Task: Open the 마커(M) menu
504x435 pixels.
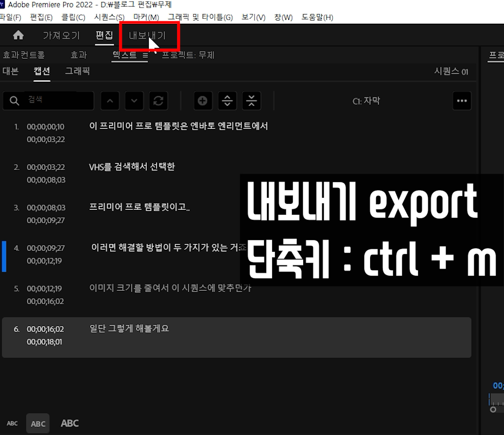Action: pyautogui.click(x=146, y=17)
